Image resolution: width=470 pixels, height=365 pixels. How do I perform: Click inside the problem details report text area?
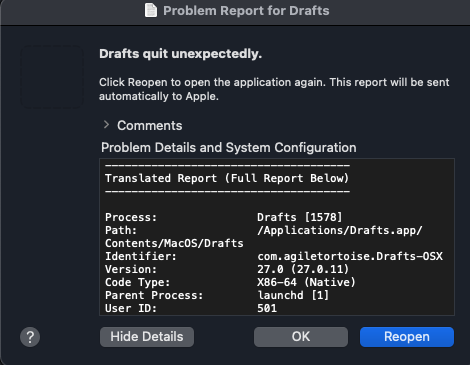pos(277,237)
